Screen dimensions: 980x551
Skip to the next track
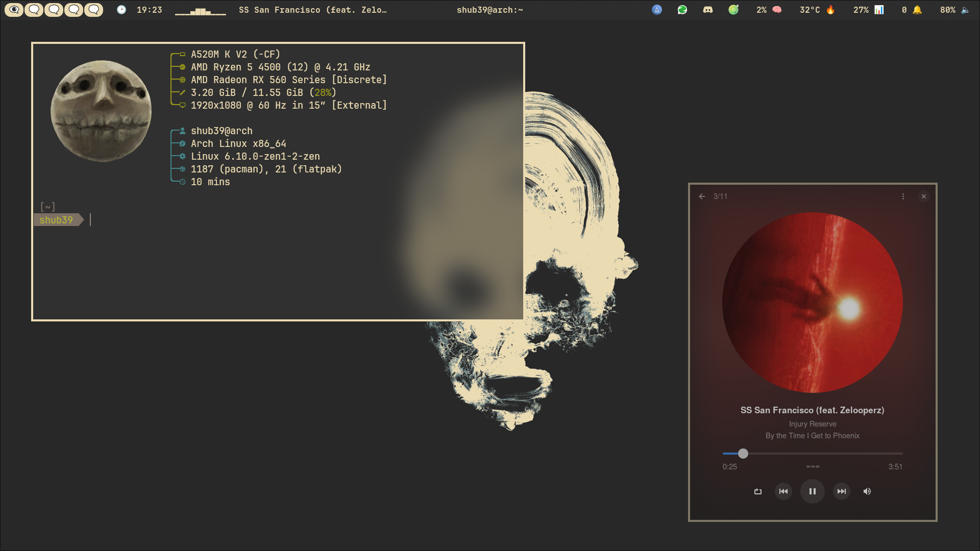tap(841, 491)
